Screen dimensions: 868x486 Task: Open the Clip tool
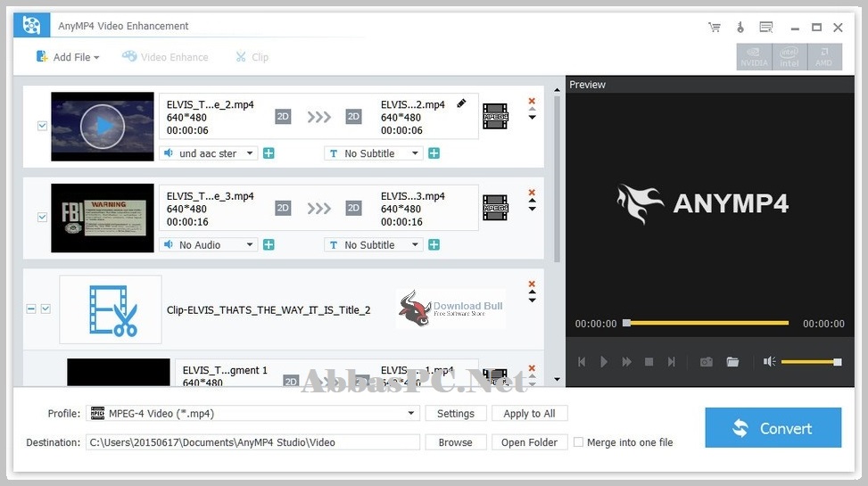coord(252,57)
